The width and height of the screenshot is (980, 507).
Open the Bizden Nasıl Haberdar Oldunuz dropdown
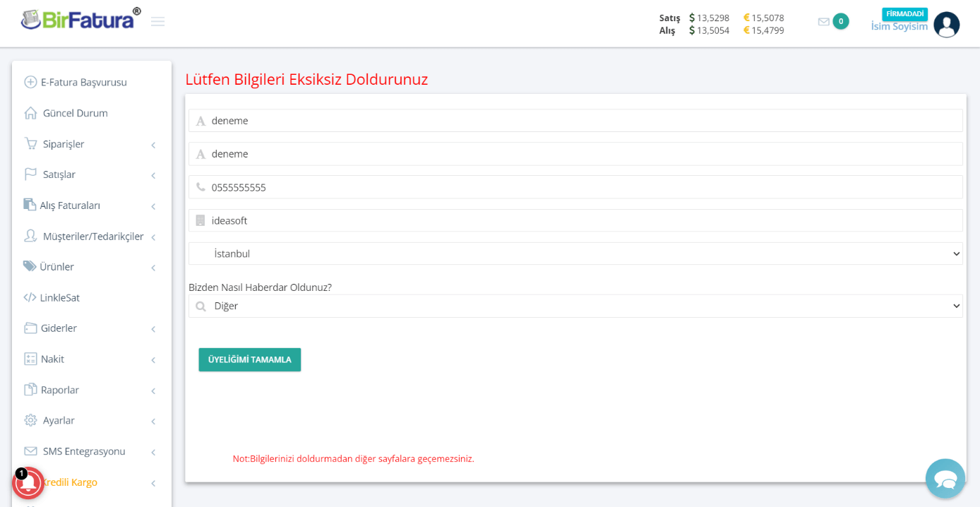click(575, 306)
